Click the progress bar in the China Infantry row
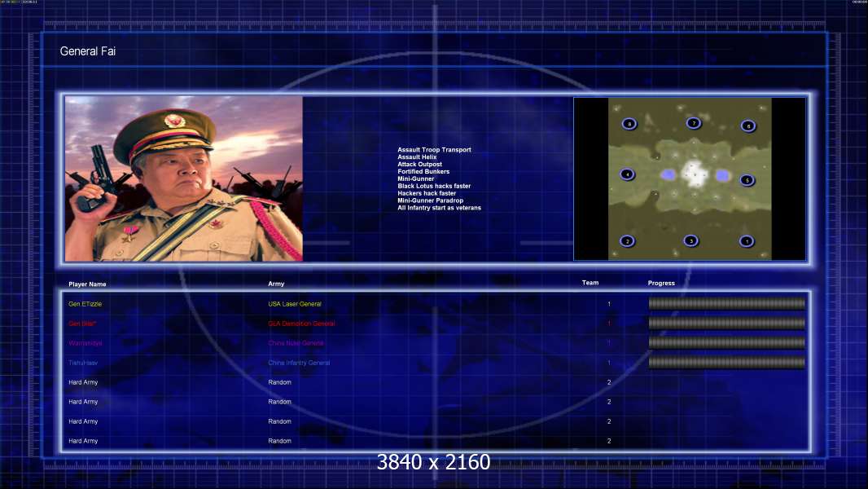 pyautogui.click(x=727, y=363)
